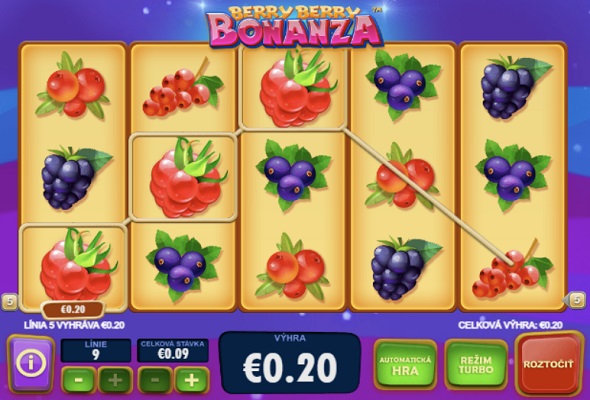Viewport: 590px width, 400px height.
Task: Raise total bet using plus button
Action: tap(192, 380)
